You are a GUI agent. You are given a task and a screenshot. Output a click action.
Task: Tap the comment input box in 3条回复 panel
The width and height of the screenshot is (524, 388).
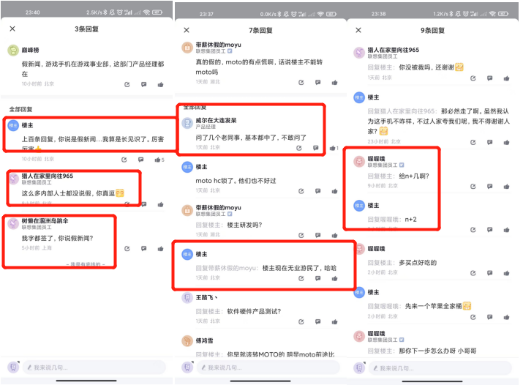pos(94,367)
